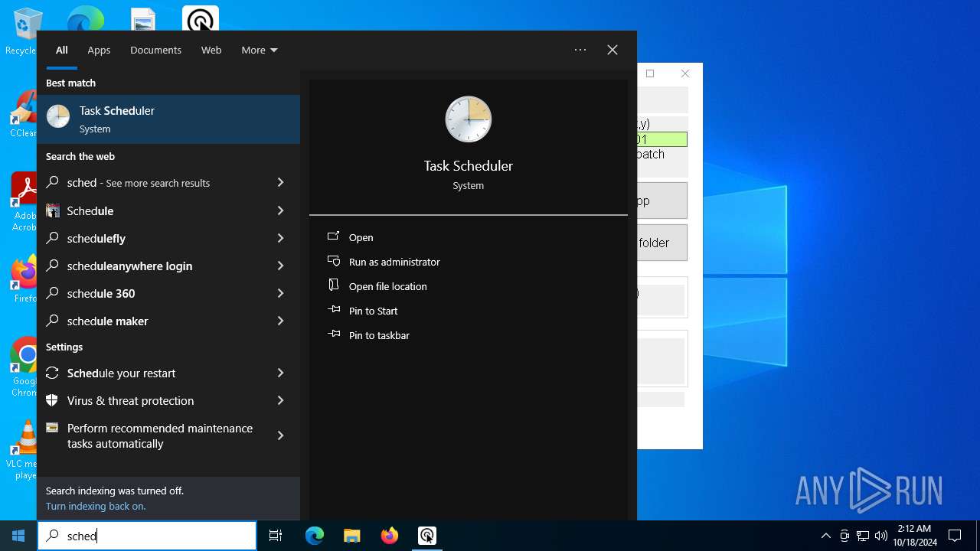Click the running app icon on taskbar
The width and height of the screenshot is (980, 551).
(427, 536)
